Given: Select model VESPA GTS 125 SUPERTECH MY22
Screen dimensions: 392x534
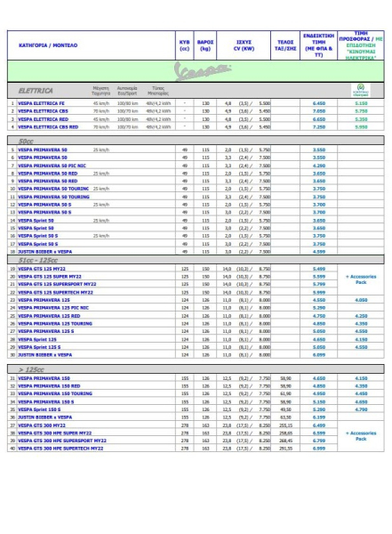Looking at the screenshot, I should [x=55, y=292].
